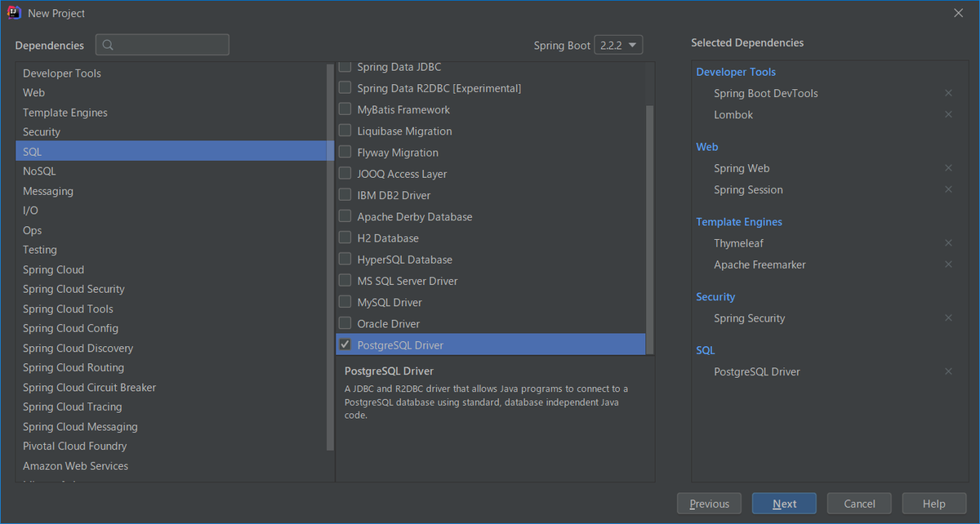Check JOOQ Access Layer
Screen dimensions: 980x524
click(x=345, y=174)
